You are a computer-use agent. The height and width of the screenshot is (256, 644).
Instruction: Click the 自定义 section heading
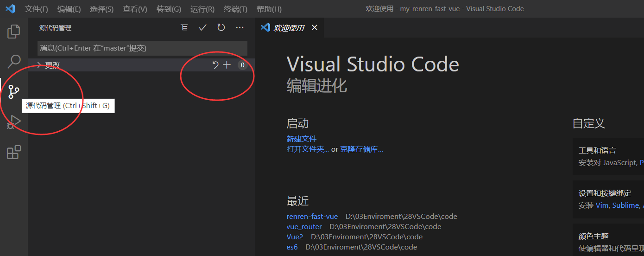click(589, 123)
